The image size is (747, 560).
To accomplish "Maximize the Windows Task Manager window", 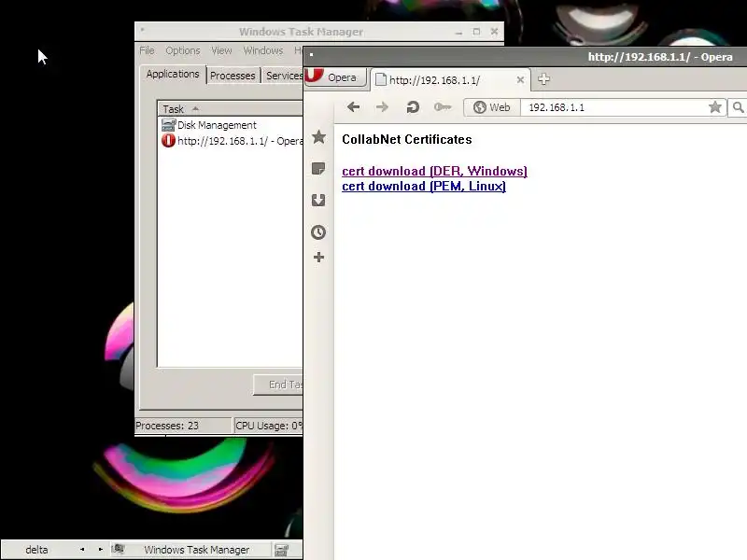I will tap(476, 32).
